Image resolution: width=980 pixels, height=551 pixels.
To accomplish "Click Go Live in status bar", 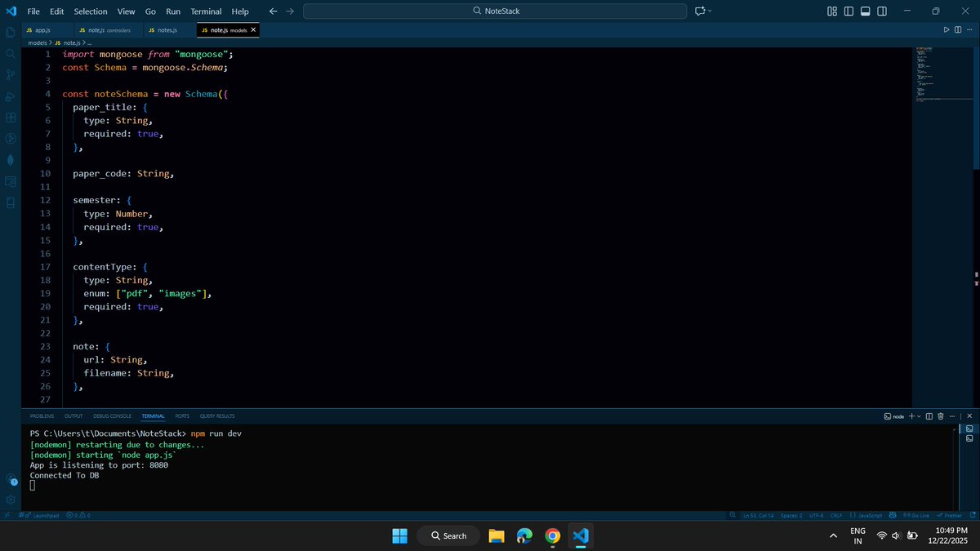I will click(x=916, y=515).
